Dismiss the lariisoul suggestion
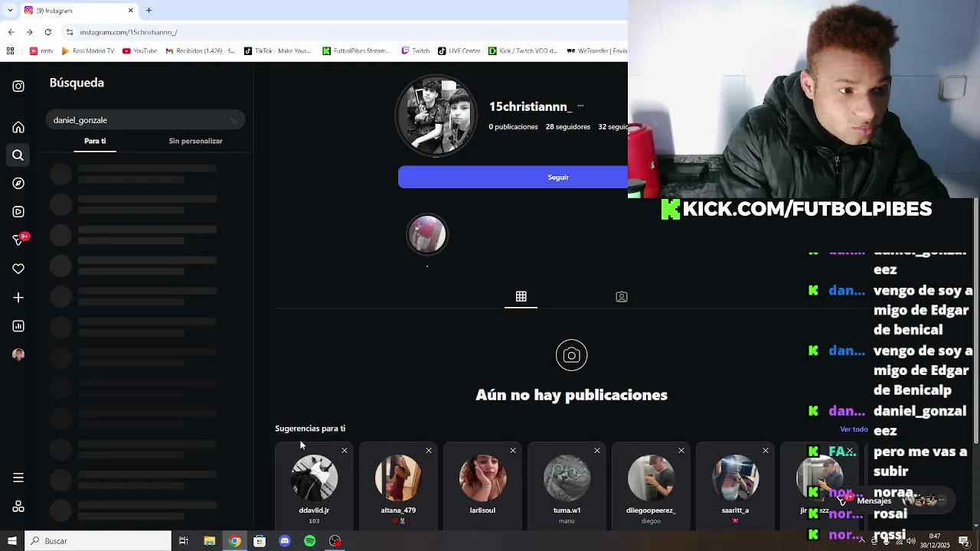Screen dimensions: 980x551 pyautogui.click(x=513, y=451)
